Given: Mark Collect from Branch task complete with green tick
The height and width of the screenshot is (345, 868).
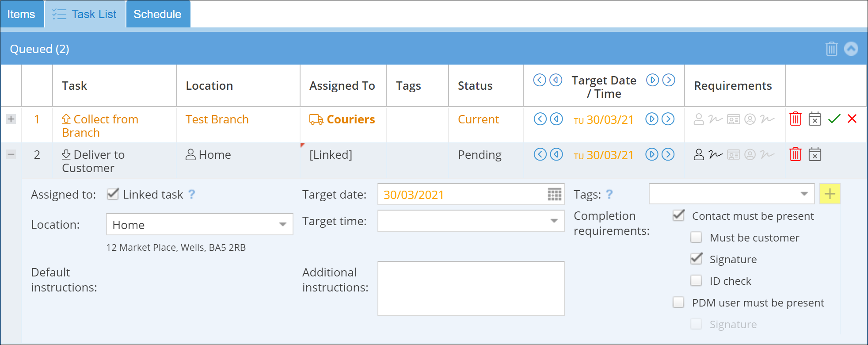Looking at the screenshot, I should (834, 119).
